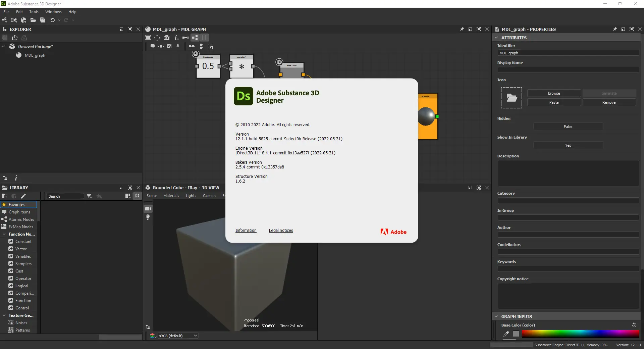Open the Materials menu in 3D view
The width and height of the screenshot is (644, 349).
171,196
